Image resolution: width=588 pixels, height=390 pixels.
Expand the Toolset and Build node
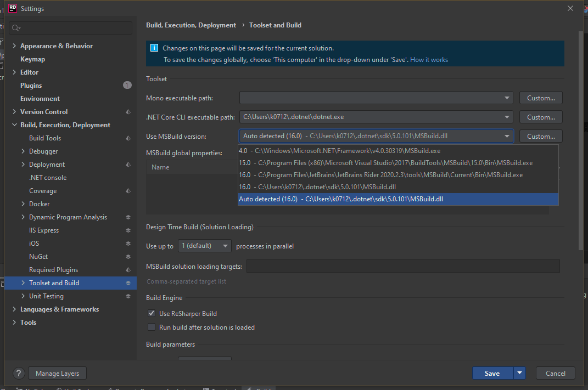tap(23, 283)
